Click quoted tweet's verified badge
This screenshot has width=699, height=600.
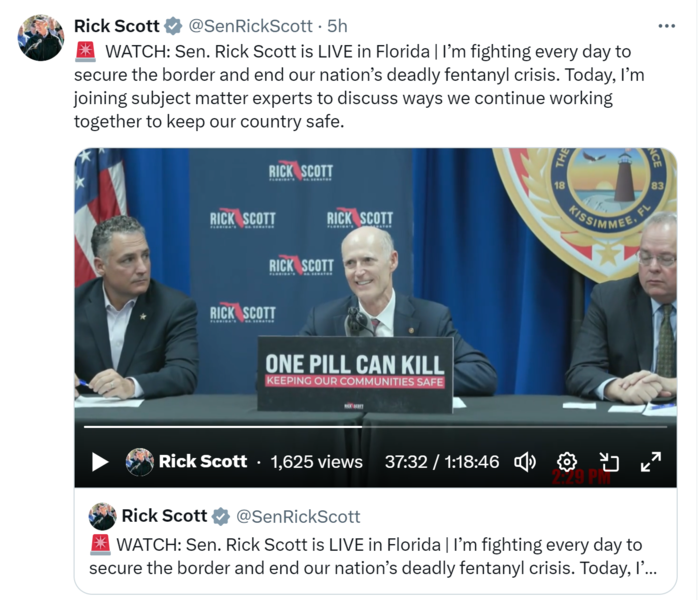pos(220,517)
